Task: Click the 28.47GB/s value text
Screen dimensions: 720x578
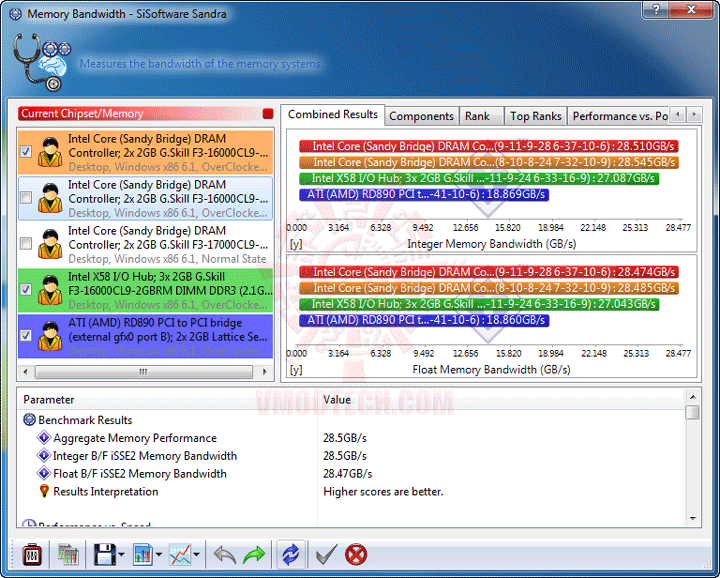Action: coord(348,474)
